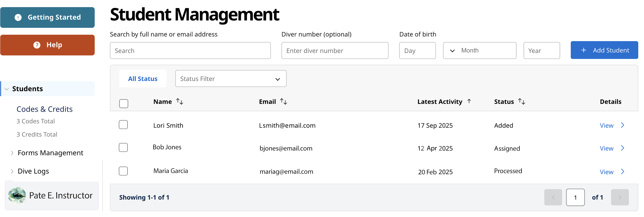Click the Email column header text

pyautogui.click(x=268, y=102)
